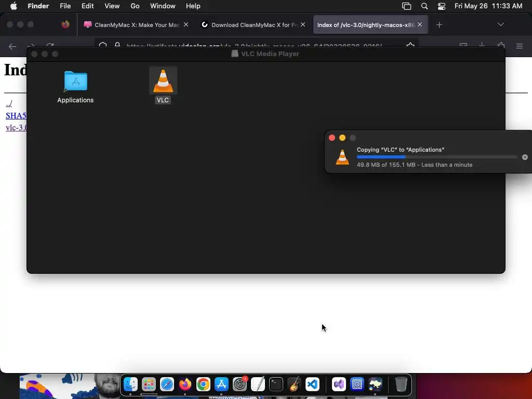Go back in Firefox browser
The width and height of the screenshot is (532, 399).
12,46
